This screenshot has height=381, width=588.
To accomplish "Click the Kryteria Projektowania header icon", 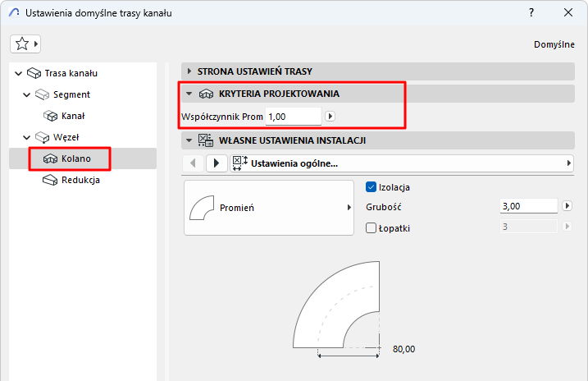I will [206, 94].
